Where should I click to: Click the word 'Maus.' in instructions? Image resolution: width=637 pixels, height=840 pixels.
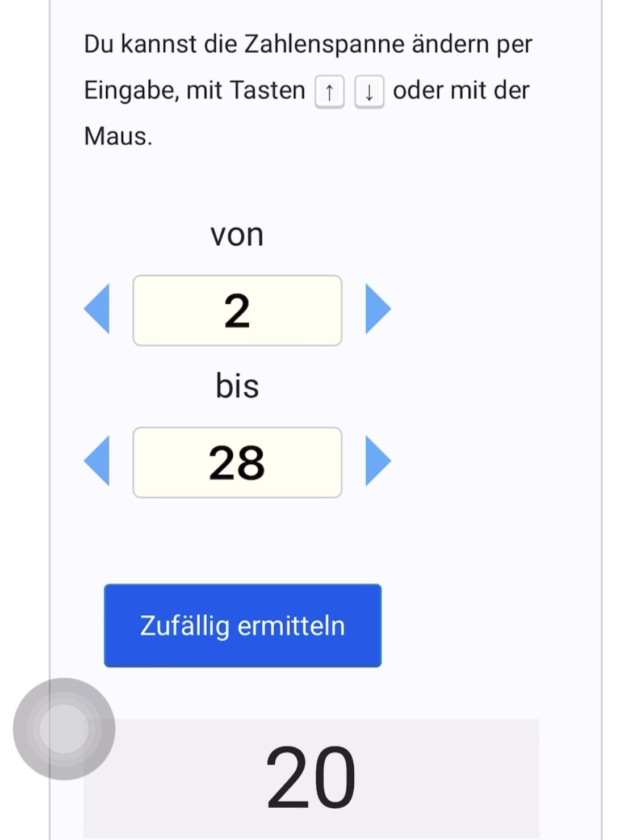(x=118, y=136)
